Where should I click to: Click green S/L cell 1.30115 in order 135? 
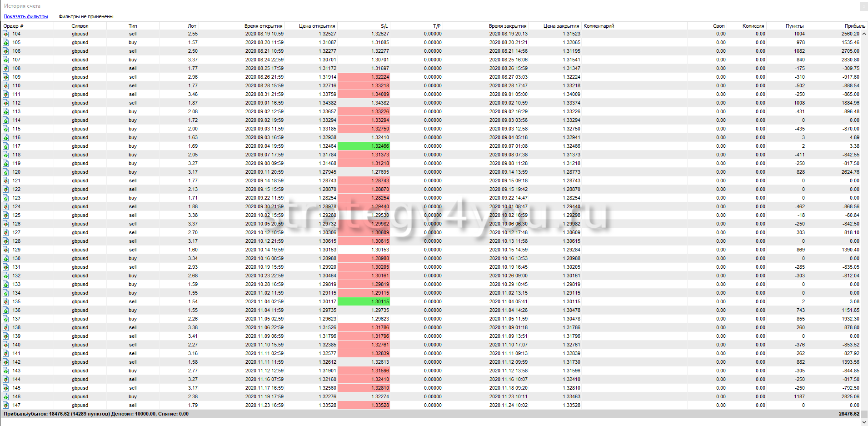364,301
